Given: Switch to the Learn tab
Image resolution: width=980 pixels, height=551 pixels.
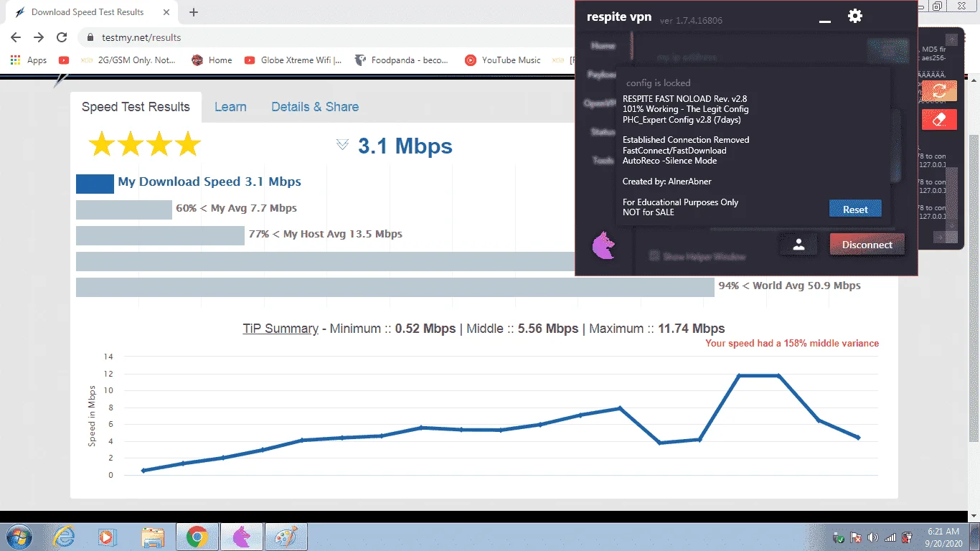Looking at the screenshot, I should [230, 107].
